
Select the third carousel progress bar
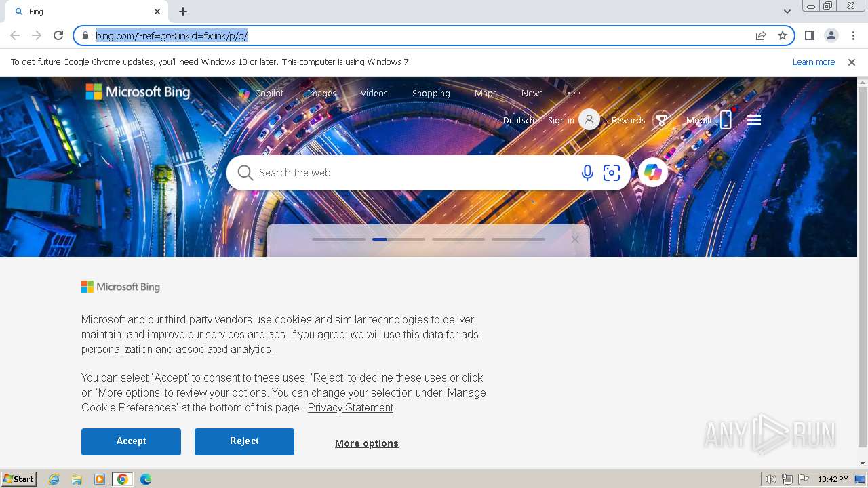click(458, 239)
